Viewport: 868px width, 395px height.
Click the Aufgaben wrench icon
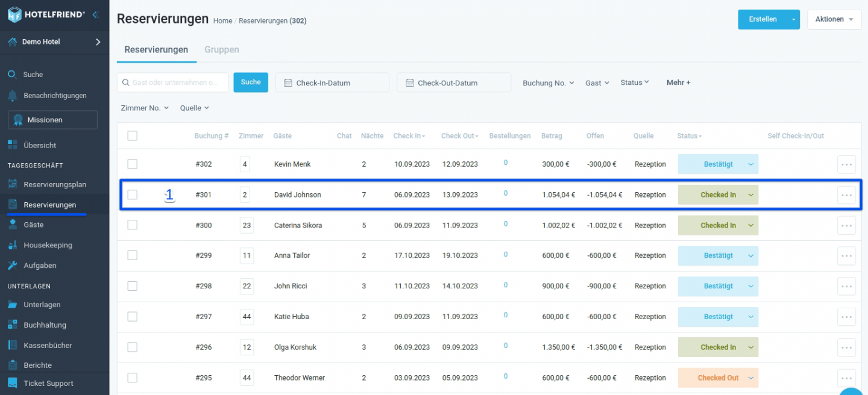point(12,266)
